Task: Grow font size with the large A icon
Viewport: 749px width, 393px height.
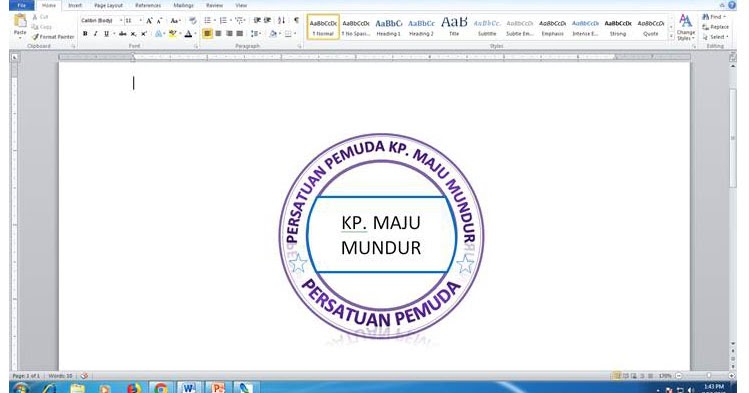Action: tap(150, 21)
